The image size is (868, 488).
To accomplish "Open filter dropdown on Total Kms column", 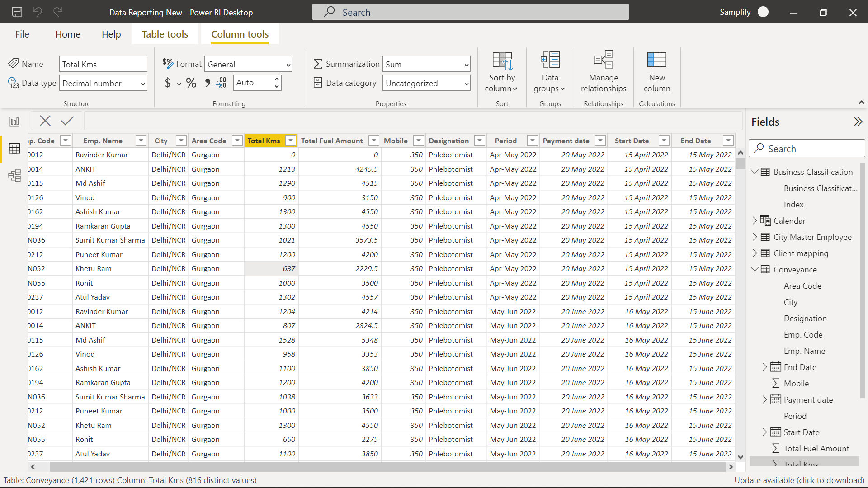I will coord(291,141).
